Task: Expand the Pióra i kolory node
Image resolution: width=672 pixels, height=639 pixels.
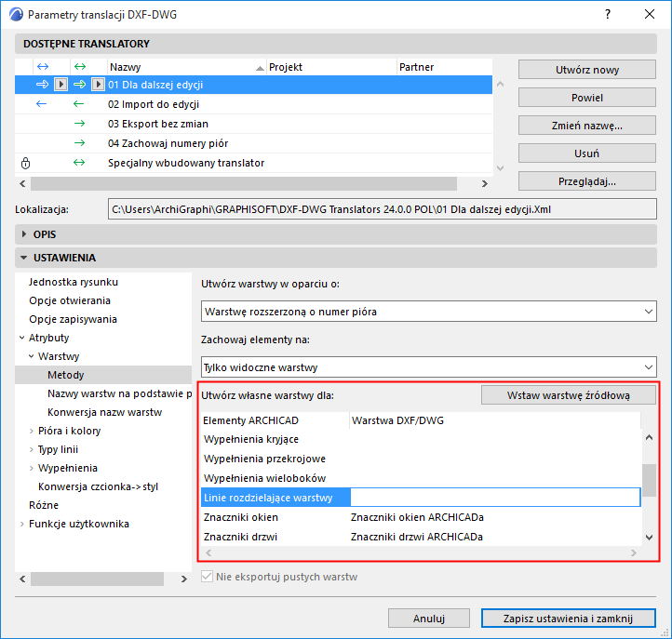Action: [32, 431]
